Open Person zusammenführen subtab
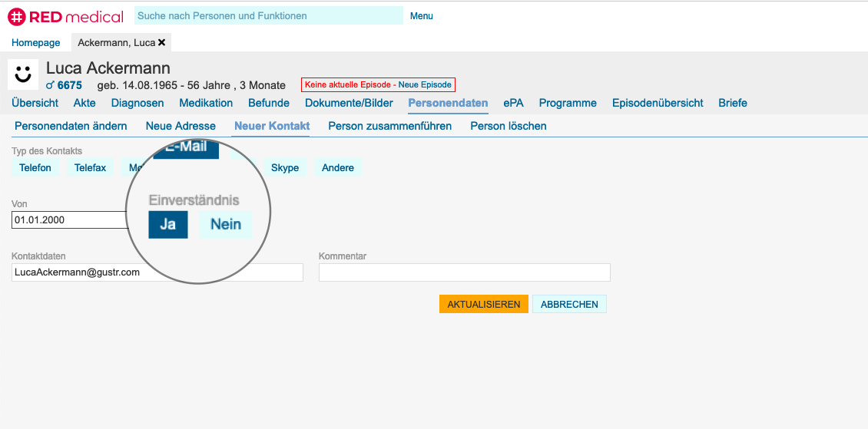Viewport: 868px width, 429px height. tap(389, 126)
